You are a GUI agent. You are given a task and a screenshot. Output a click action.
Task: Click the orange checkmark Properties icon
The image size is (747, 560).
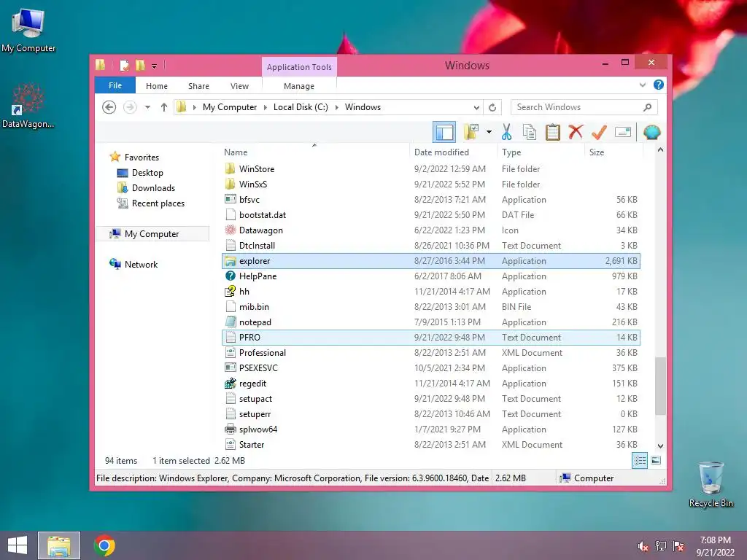[x=599, y=132]
